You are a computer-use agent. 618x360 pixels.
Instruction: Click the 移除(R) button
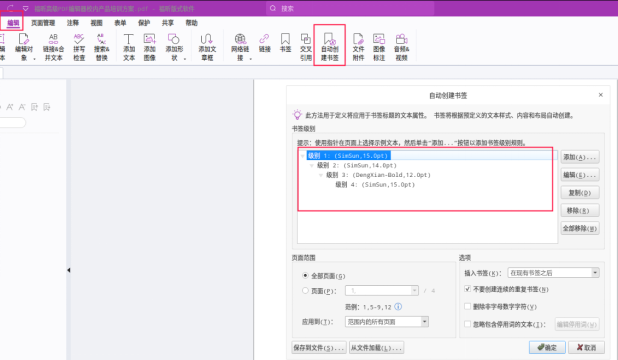(580, 210)
